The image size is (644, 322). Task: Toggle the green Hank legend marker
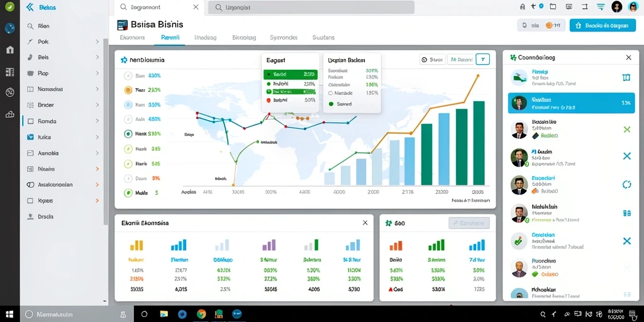coord(128,133)
